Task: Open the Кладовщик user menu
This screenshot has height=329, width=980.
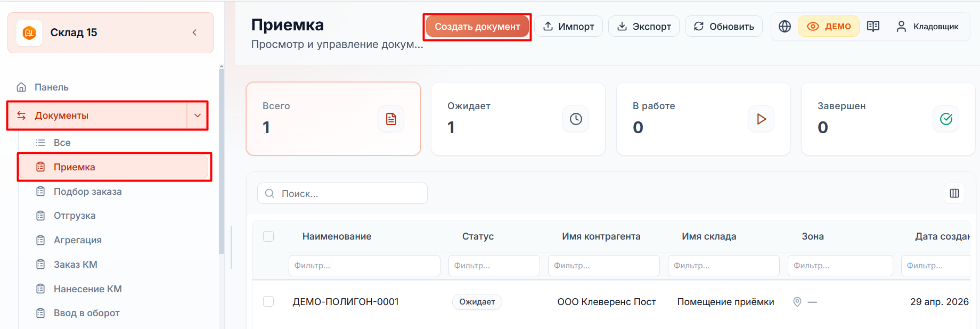Action: click(927, 27)
